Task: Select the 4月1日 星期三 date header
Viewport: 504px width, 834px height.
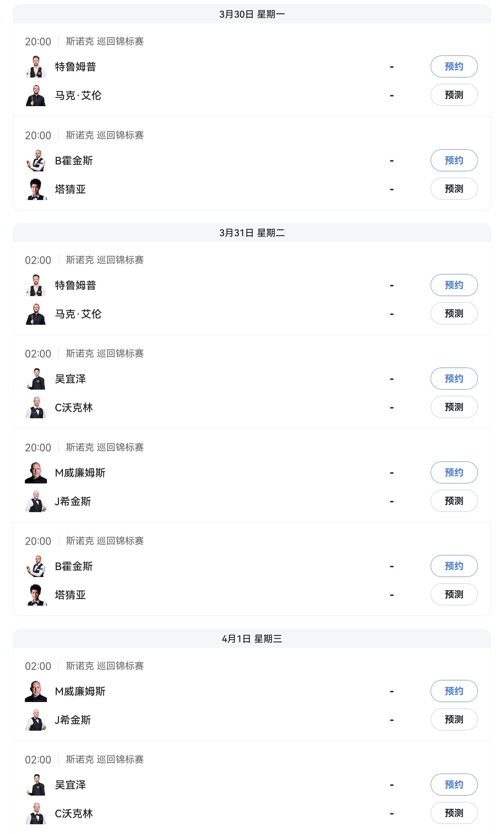Action: click(x=252, y=639)
